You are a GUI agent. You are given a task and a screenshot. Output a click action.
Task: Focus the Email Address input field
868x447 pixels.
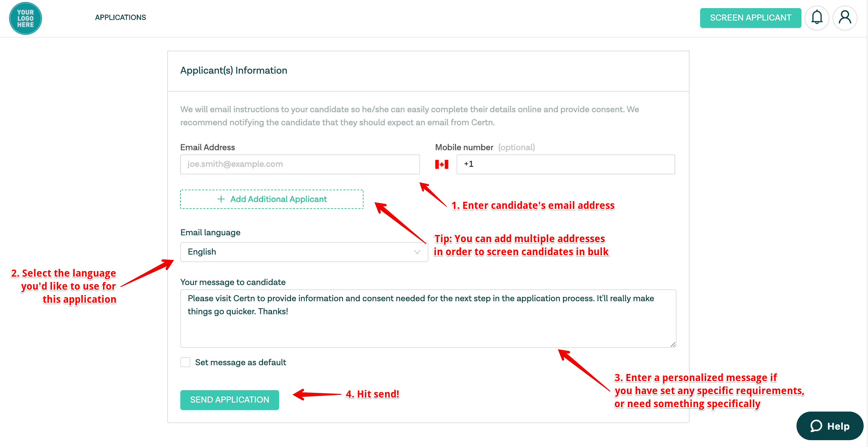coord(300,164)
